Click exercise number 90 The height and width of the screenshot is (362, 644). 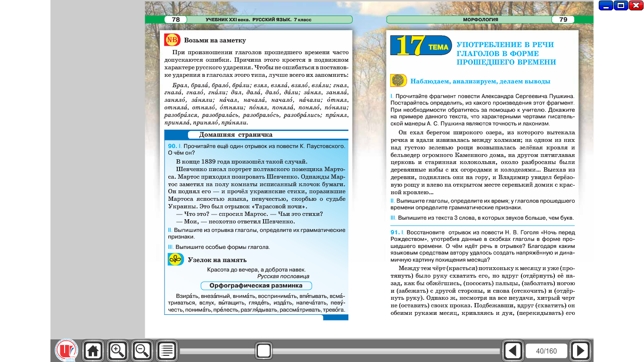pyautogui.click(x=172, y=147)
